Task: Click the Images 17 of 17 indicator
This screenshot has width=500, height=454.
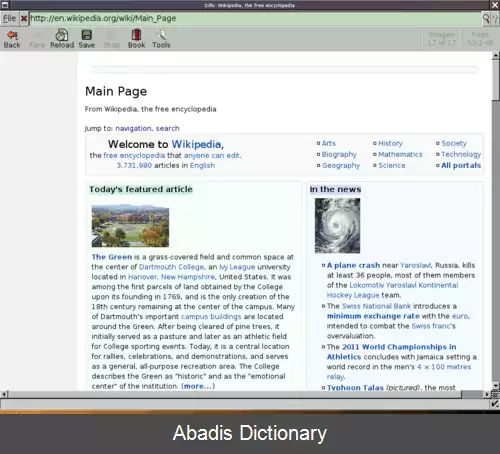Action: click(442, 39)
